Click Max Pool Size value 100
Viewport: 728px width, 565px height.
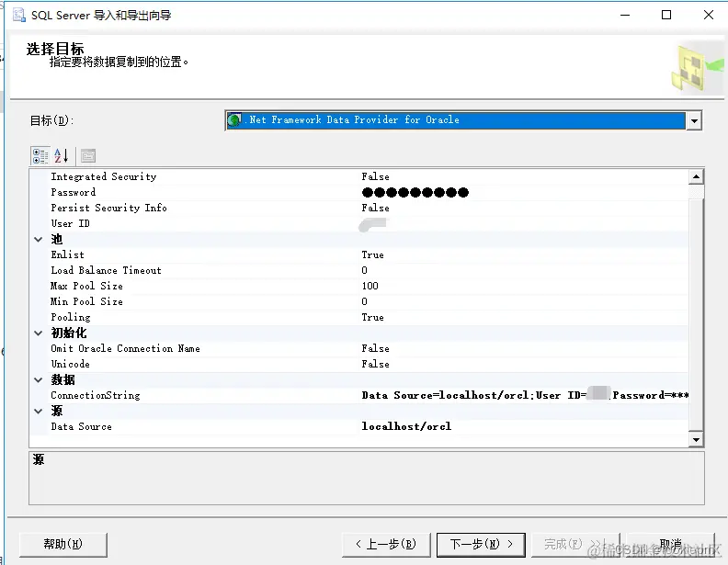click(370, 286)
